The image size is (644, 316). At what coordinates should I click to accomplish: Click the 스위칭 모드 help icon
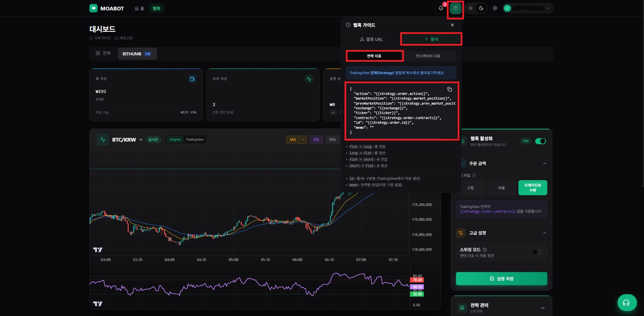[485, 250]
